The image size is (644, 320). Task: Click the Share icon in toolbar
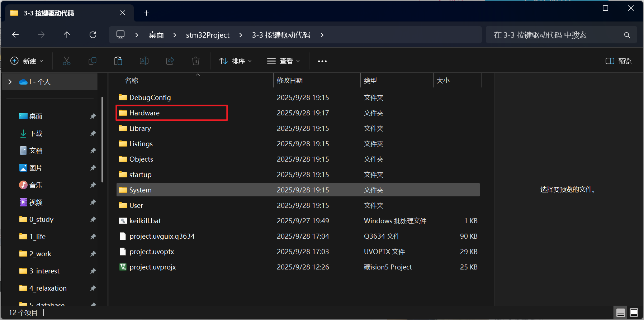click(170, 61)
